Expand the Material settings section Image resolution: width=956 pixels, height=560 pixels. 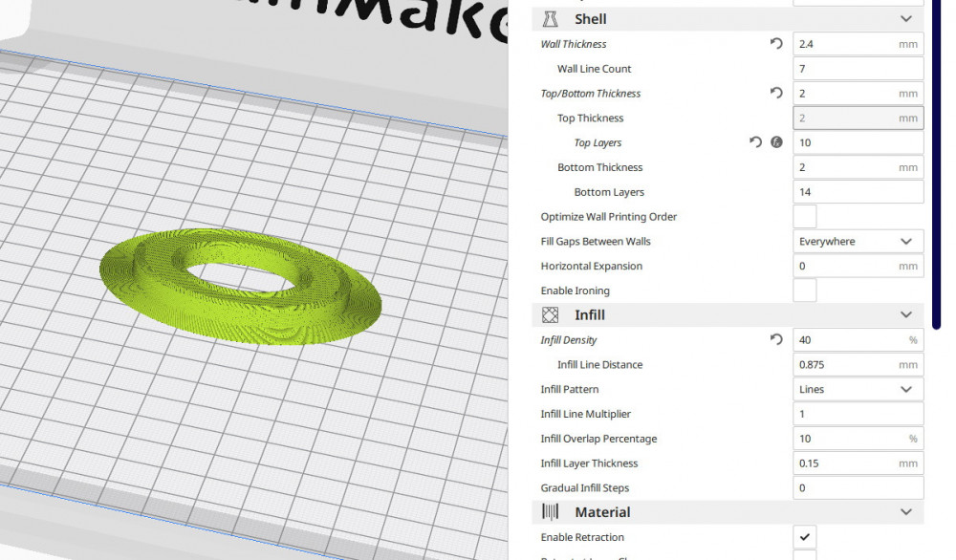pyautogui.click(x=905, y=512)
